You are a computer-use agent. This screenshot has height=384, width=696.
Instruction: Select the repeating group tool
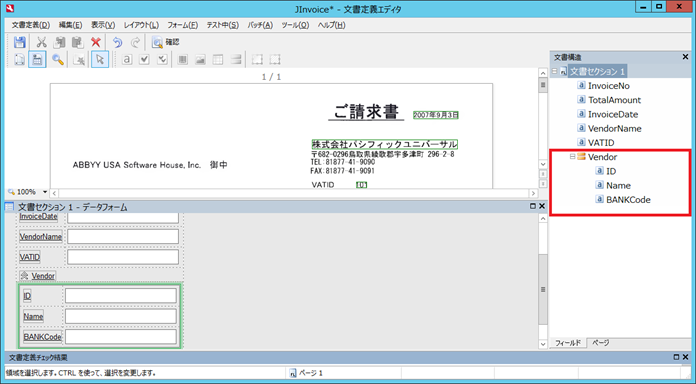236,59
